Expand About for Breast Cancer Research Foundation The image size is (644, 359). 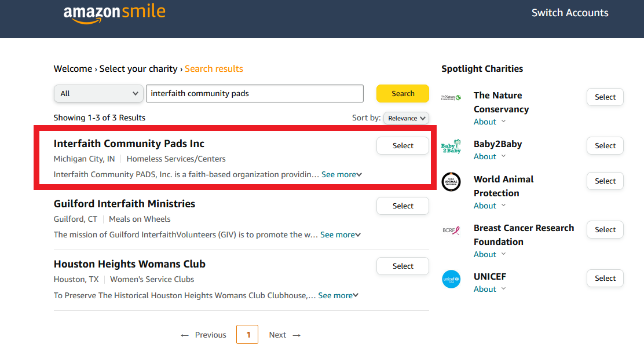[489, 255]
